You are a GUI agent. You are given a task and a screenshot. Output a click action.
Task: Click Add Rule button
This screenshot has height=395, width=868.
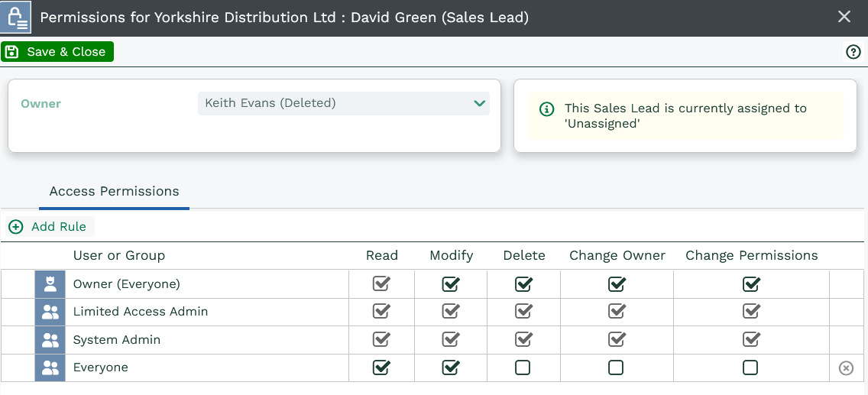[50, 227]
